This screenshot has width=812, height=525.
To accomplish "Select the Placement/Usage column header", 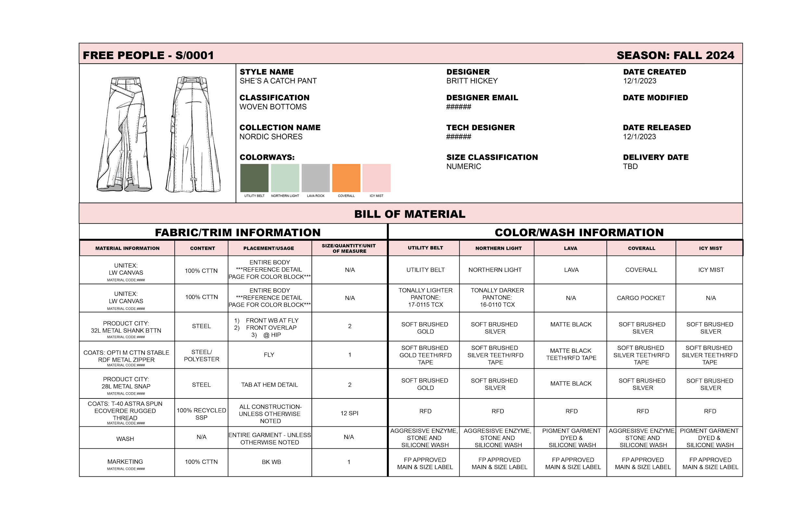I will tap(269, 248).
